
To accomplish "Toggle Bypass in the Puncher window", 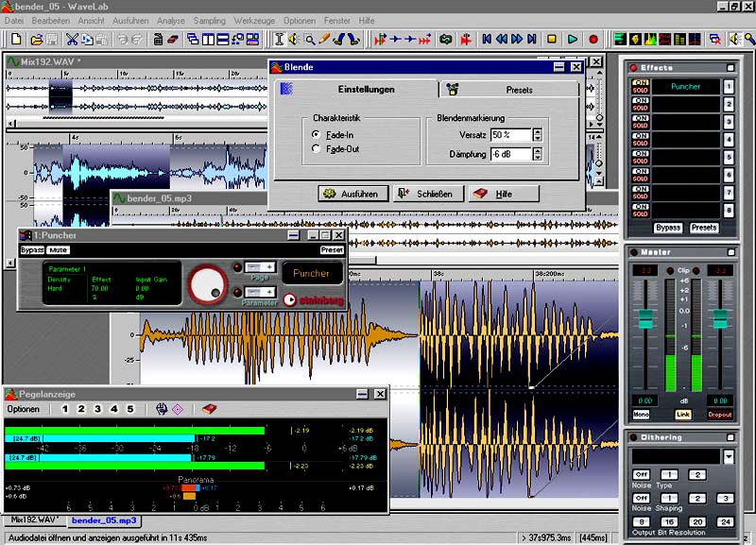I will click(32, 250).
